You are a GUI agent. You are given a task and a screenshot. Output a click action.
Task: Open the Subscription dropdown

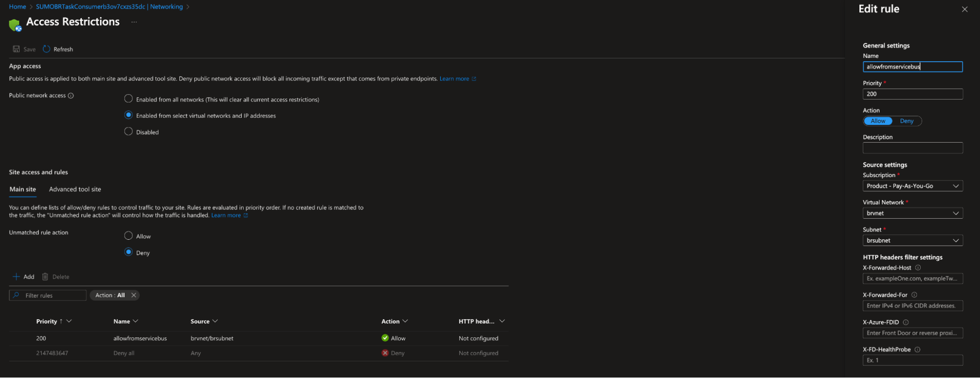tap(912, 186)
